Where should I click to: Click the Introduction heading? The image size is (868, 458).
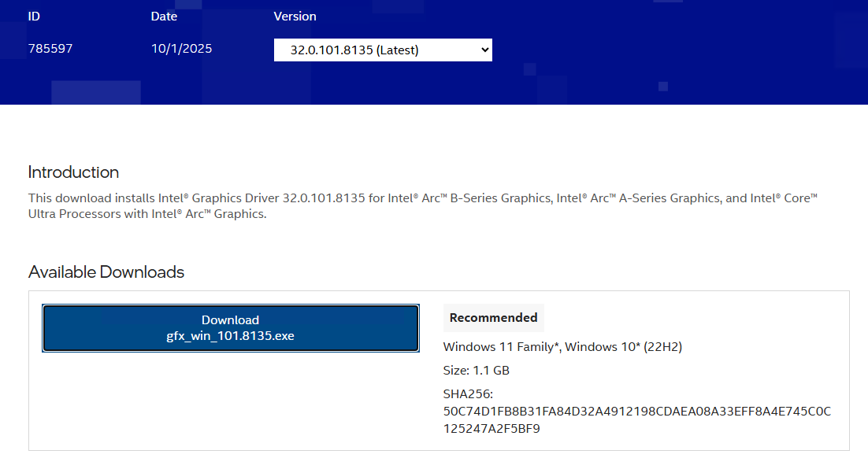pos(73,172)
